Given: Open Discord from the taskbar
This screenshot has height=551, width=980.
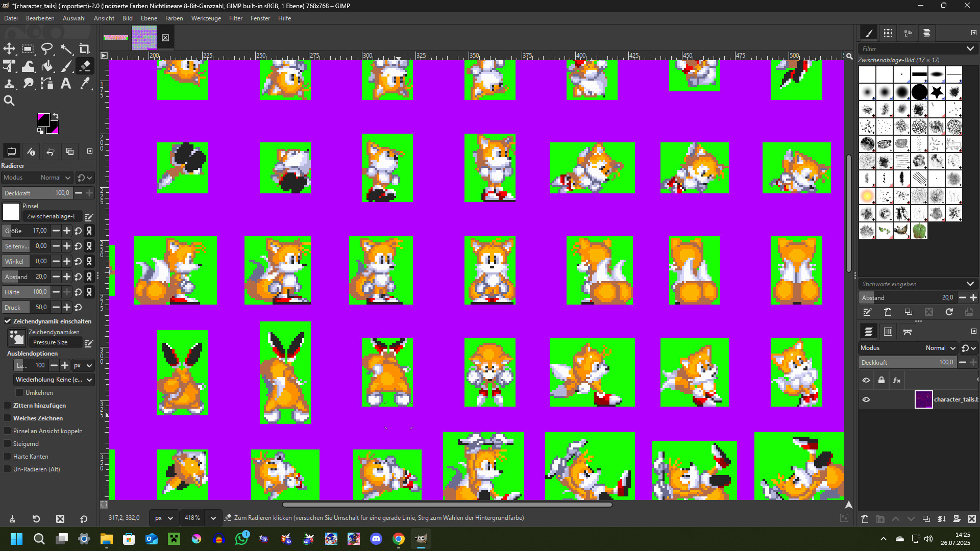Looking at the screenshot, I should [x=376, y=539].
